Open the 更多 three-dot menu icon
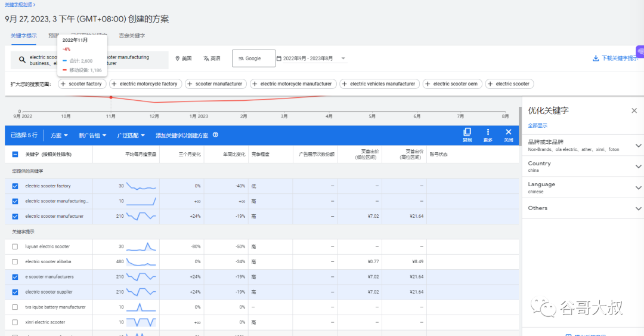 click(488, 132)
